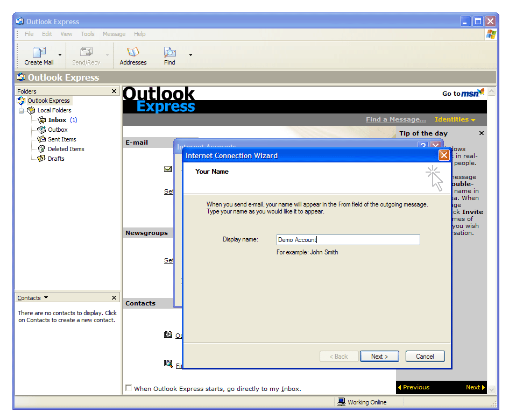Image resolution: width=509 pixels, height=420 pixels.
Task: Close the Internet Connection Wizard dialog
Action: coord(444,155)
